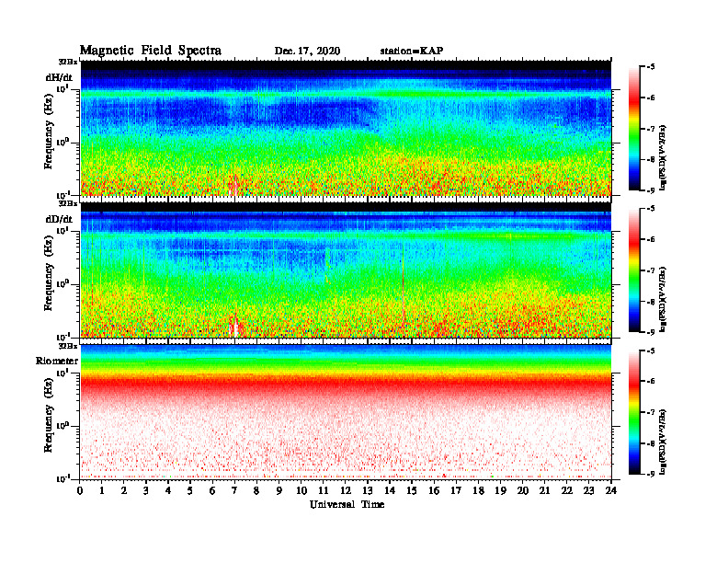Click the hour 9 tick label on the time axis
This screenshot has height=563, width=728.
coord(279,491)
